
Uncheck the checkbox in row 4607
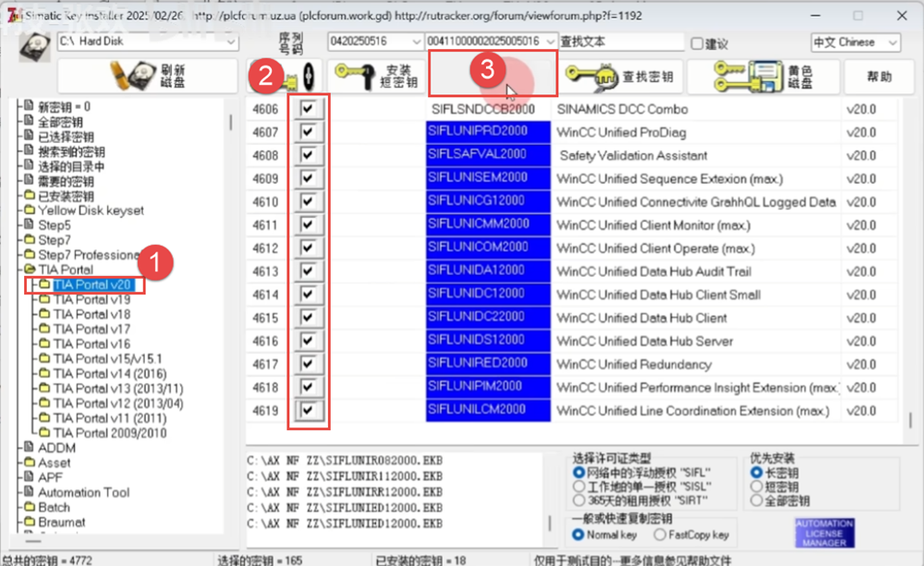308,131
